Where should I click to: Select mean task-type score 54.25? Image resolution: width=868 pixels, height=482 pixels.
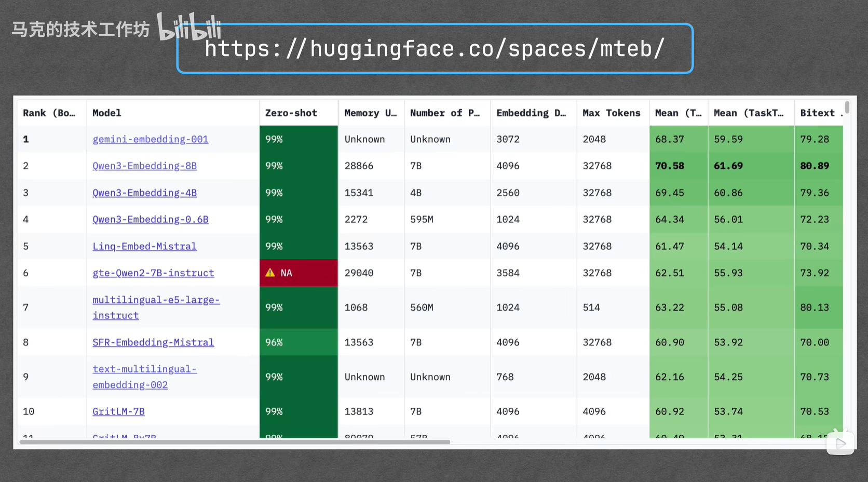728,377
